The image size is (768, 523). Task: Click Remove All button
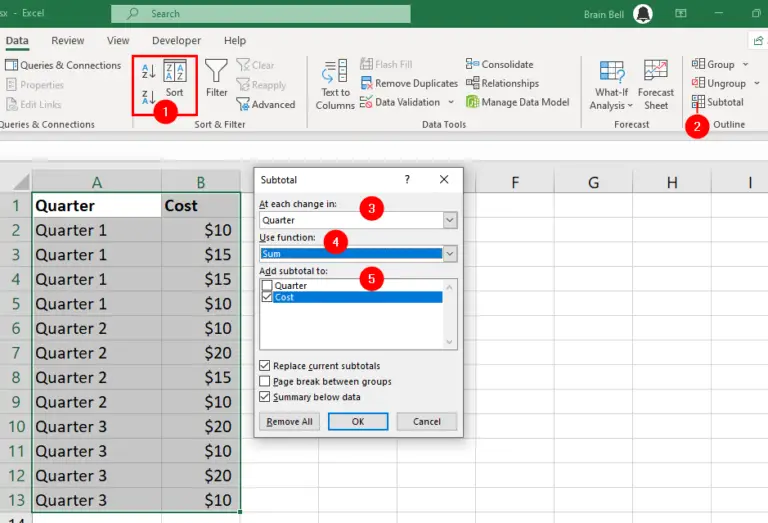tap(289, 422)
